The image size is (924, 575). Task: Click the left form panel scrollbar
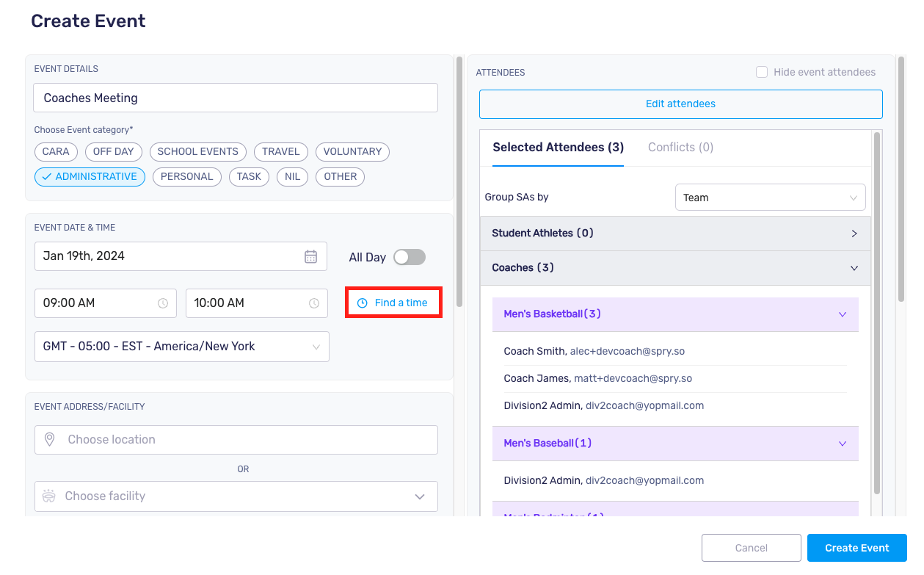(459, 181)
